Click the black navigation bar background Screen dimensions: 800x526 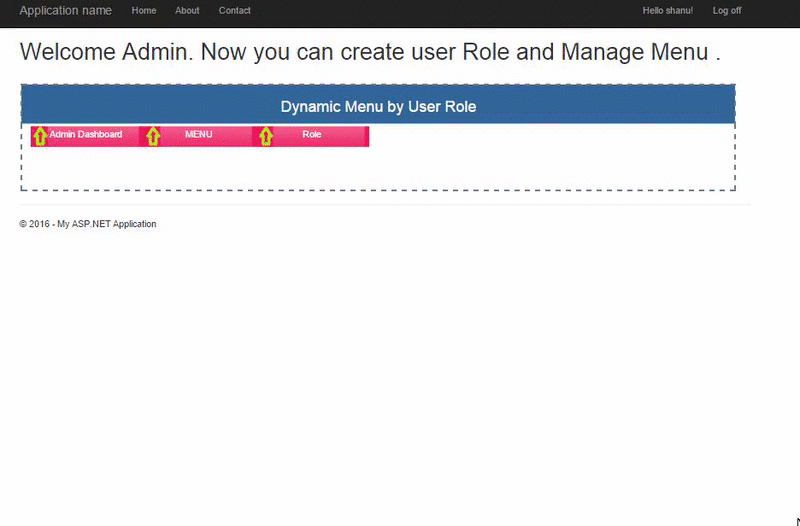coord(450,12)
